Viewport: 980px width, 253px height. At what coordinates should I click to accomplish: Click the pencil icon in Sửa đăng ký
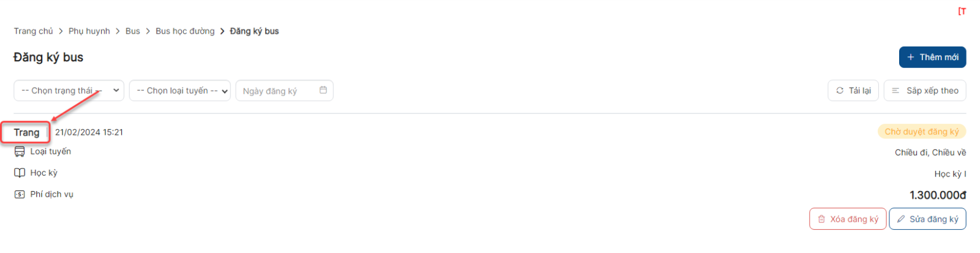coord(901,219)
